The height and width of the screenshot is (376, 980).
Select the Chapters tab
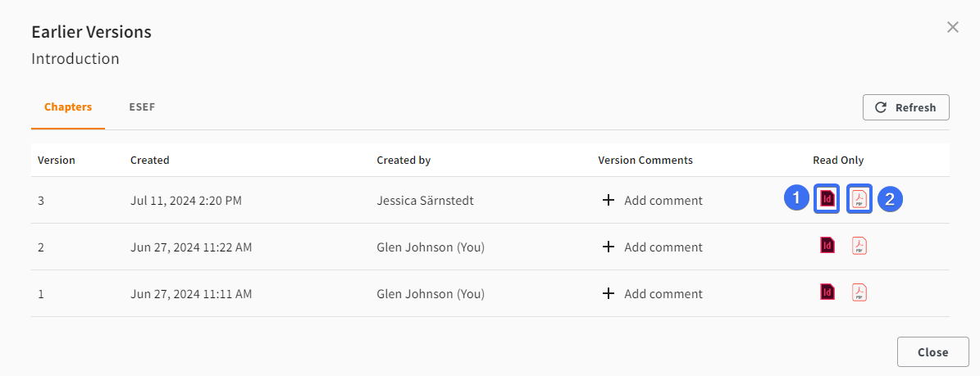[x=68, y=106]
